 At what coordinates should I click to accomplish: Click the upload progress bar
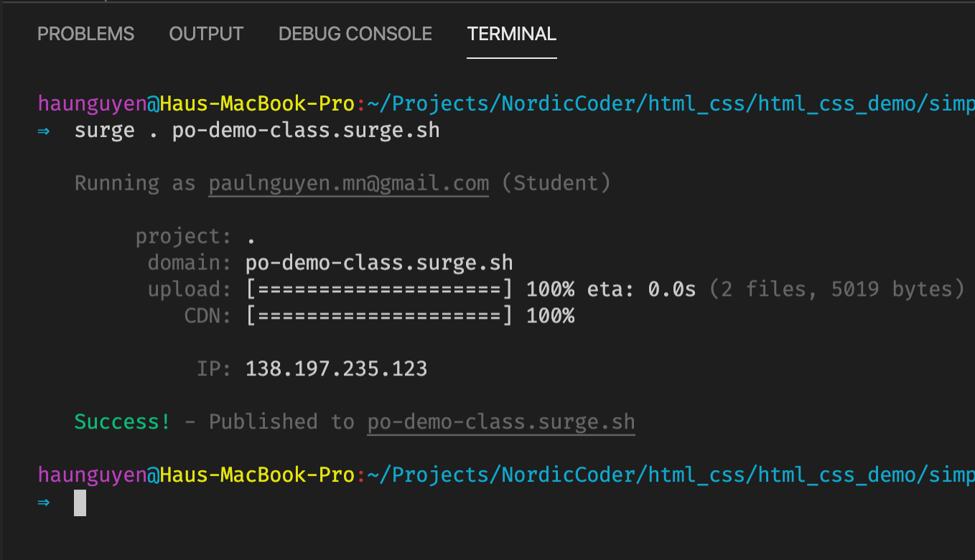pos(379,289)
